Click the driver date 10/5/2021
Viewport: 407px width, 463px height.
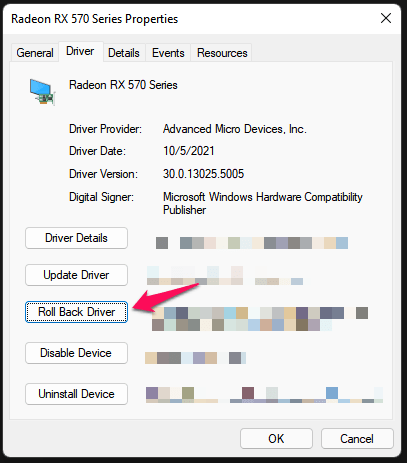189,151
